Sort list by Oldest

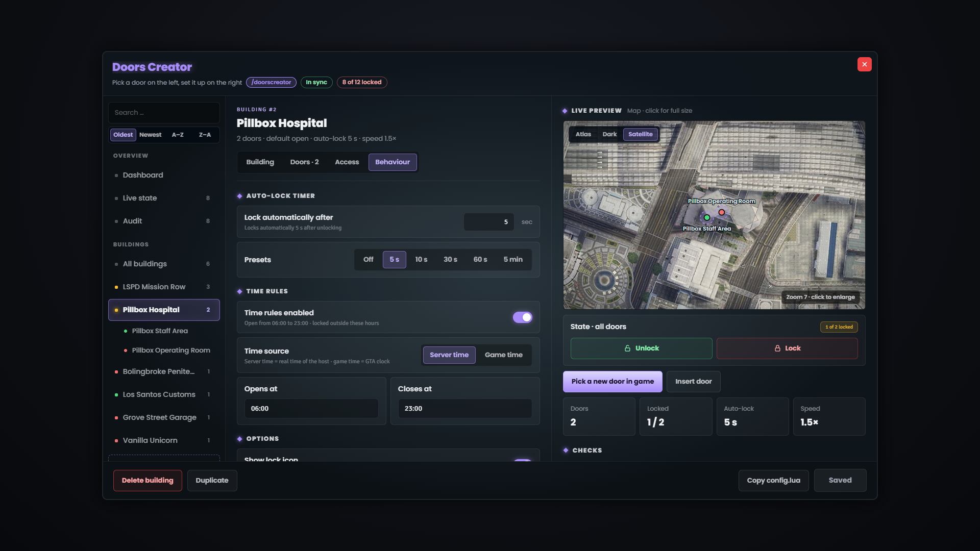click(123, 135)
